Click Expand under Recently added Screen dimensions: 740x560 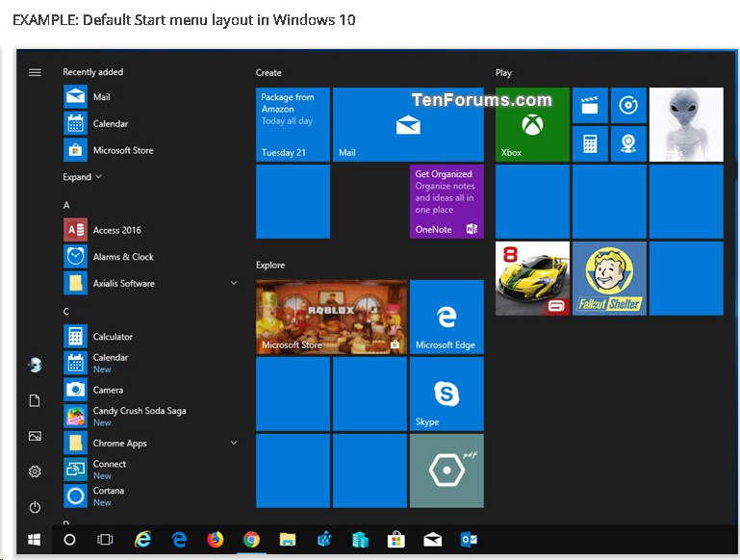pos(82,177)
